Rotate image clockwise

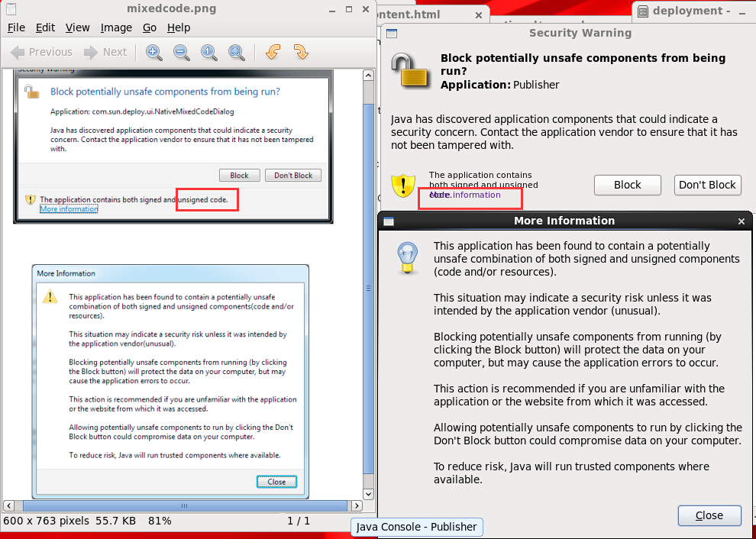click(x=300, y=52)
